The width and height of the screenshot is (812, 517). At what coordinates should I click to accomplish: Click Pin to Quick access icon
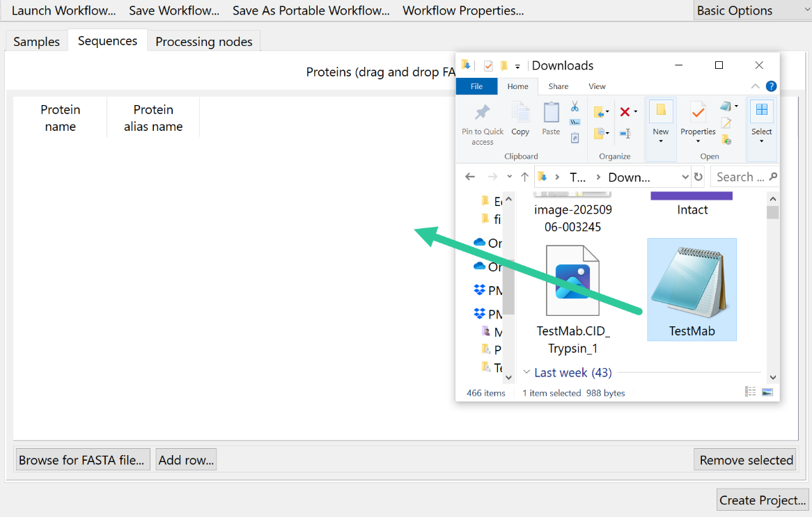click(x=482, y=112)
